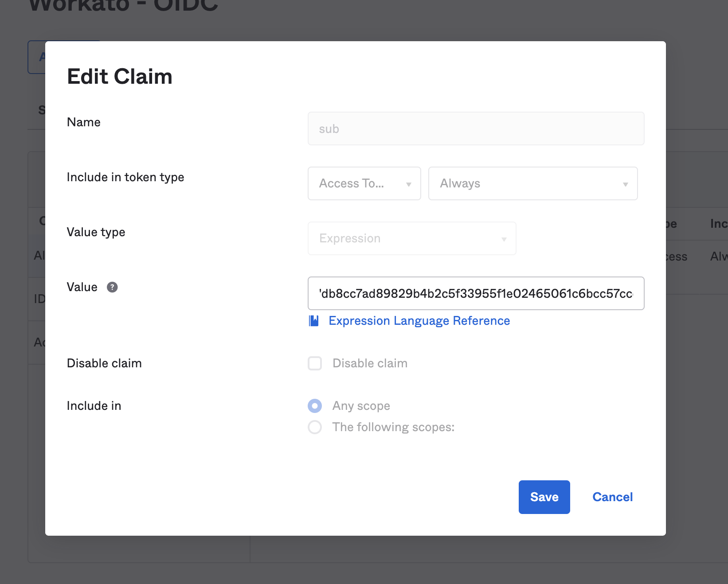Open the Expression value type dropdown
728x584 pixels.
click(411, 238)
